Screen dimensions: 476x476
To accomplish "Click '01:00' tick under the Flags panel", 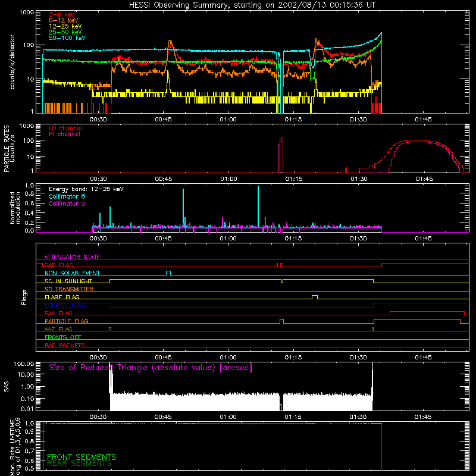I will click(228, 358).
